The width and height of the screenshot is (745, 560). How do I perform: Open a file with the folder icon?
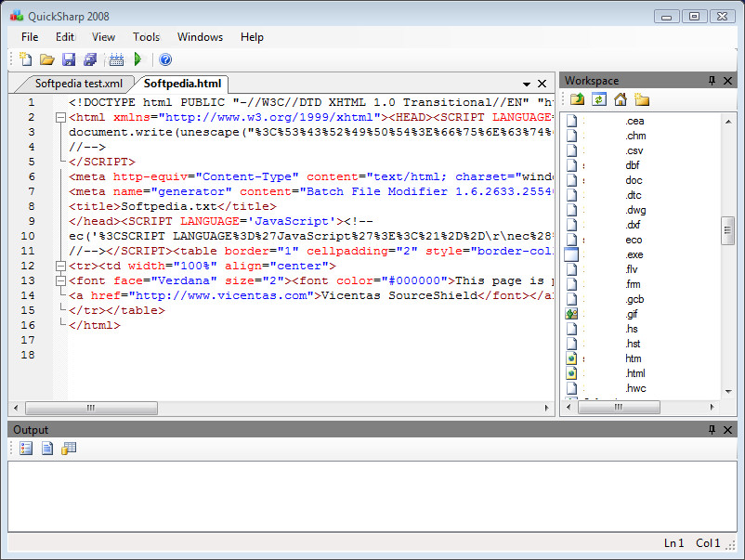point(46,59)
